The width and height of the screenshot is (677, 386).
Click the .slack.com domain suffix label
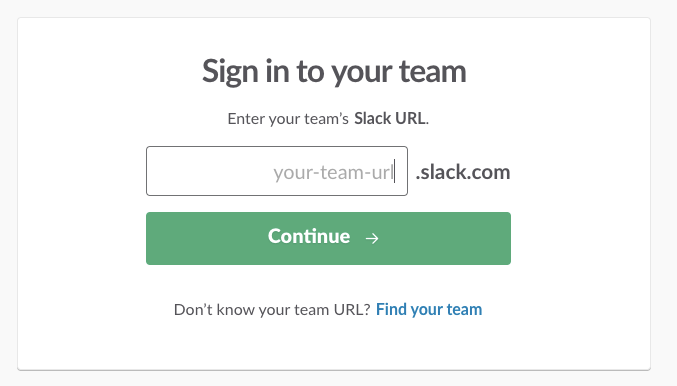pos(463,172)
